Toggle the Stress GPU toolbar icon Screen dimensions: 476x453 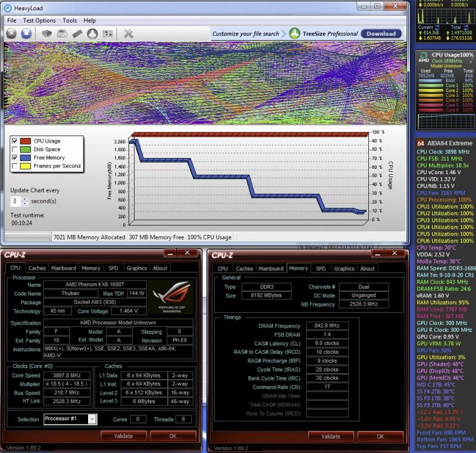click(x=107, y=33)
